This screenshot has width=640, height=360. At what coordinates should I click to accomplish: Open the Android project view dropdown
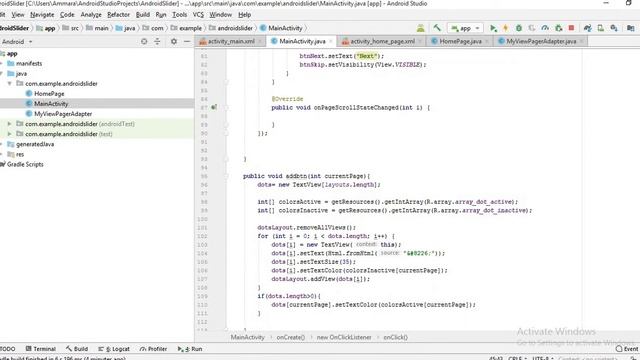[x=16, y=41]
